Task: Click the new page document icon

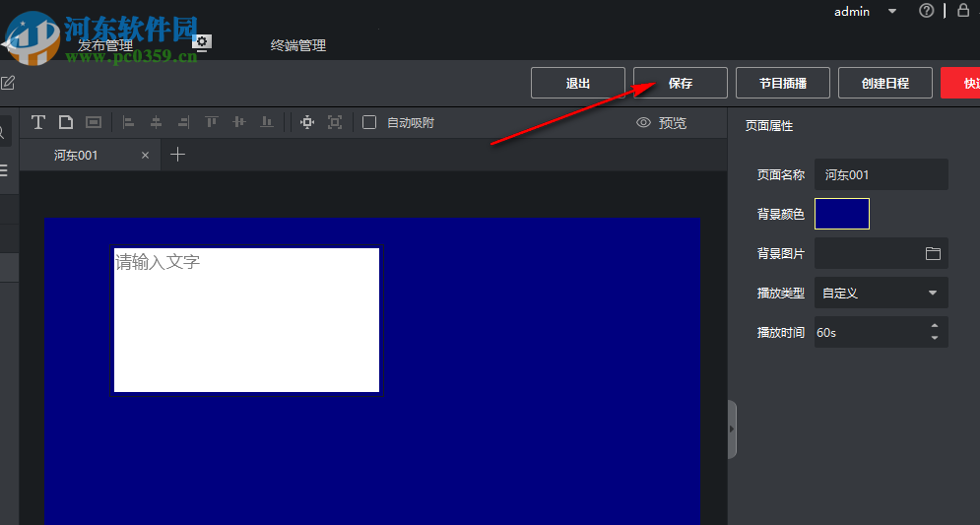Action: point(66,122)
